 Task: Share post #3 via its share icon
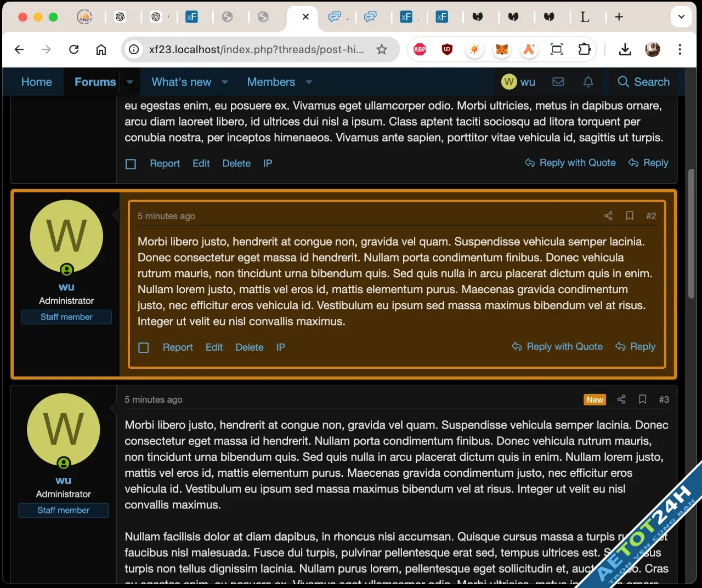click(x=621, y=399)
